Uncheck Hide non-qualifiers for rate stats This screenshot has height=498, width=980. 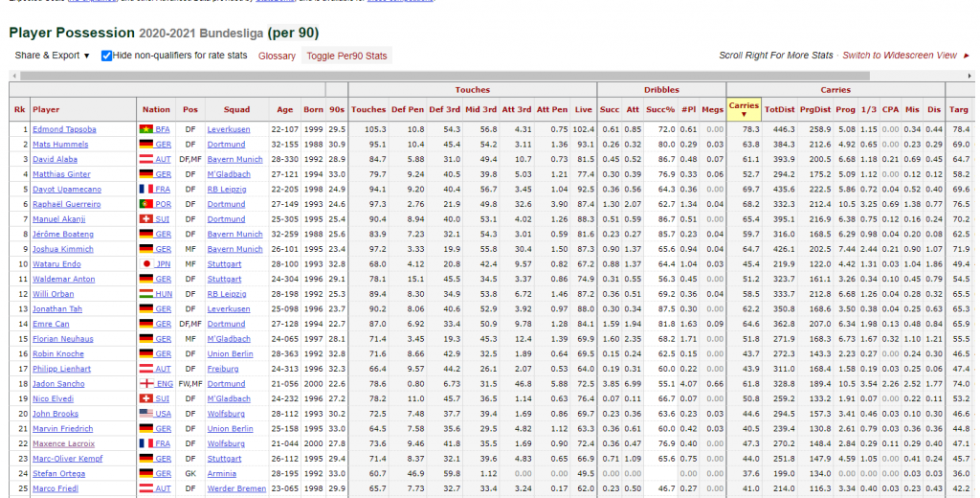point(107,56)
